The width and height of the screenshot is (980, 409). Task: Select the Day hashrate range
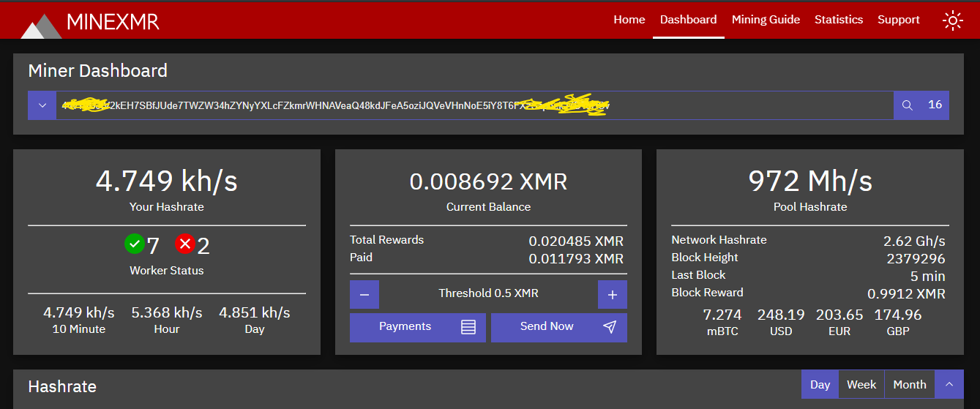coord(820,384)
